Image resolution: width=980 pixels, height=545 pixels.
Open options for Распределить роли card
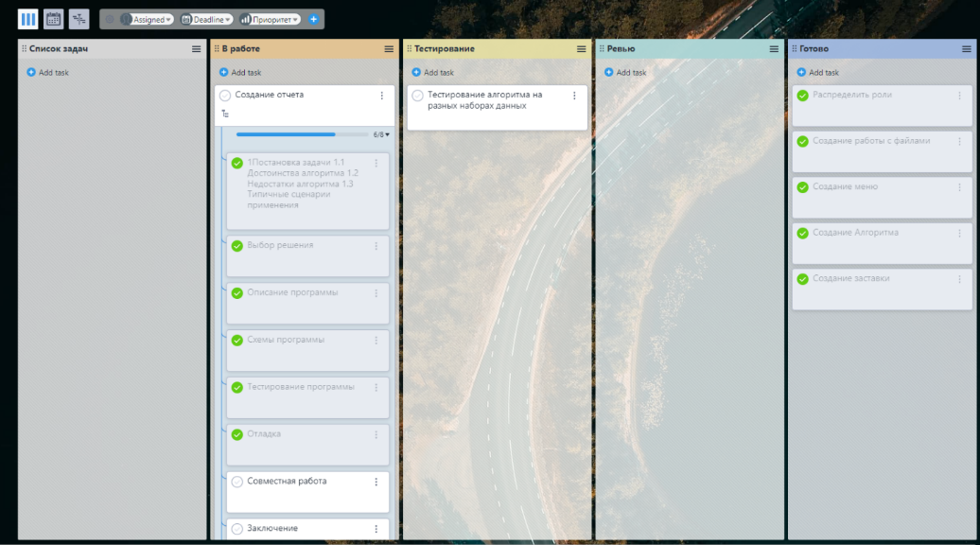(959, 96)
